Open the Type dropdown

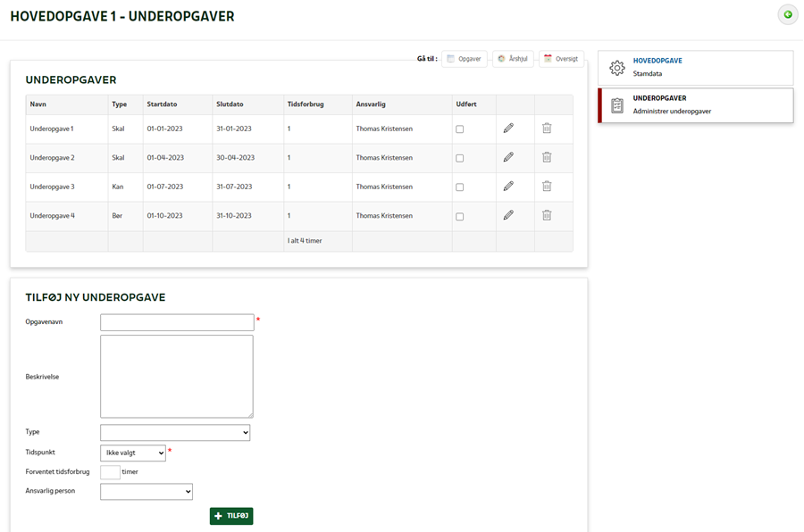[175, 433]
